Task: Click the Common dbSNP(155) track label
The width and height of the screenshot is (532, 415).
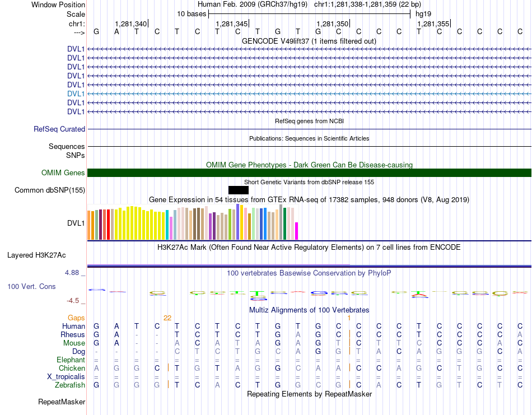Action: tap(49, 190)
